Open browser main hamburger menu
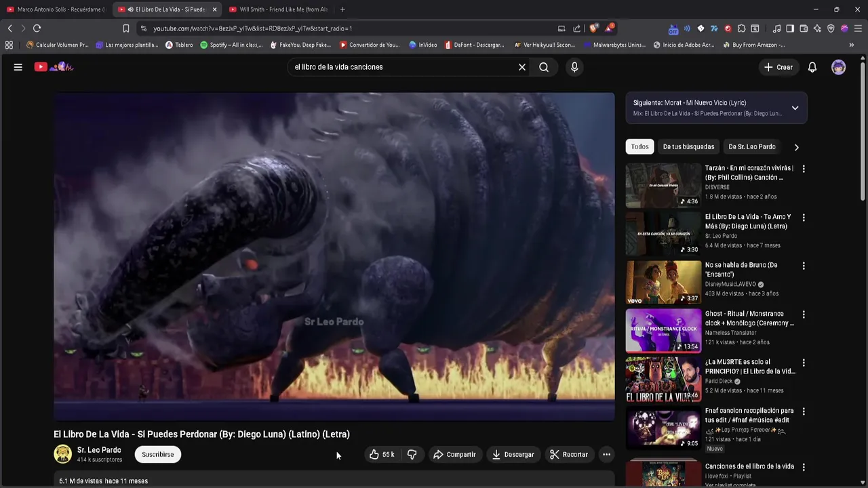Viewport: 868px width, 488px height. (858, 28)
